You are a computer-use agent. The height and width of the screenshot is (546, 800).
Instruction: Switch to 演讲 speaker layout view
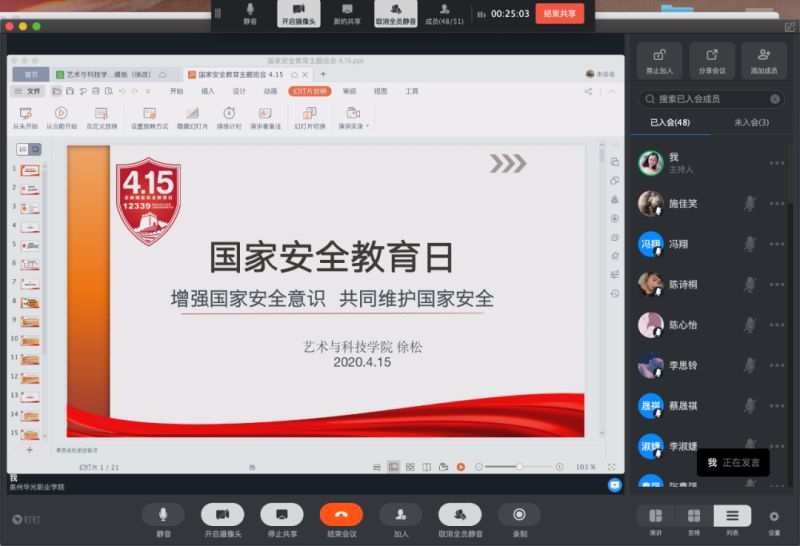(656, 516)
